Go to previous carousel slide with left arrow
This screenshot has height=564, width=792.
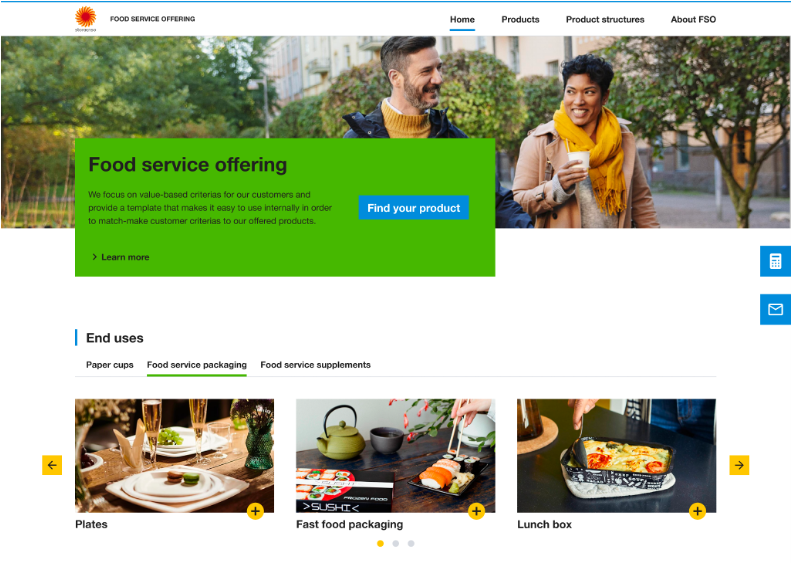52,465
